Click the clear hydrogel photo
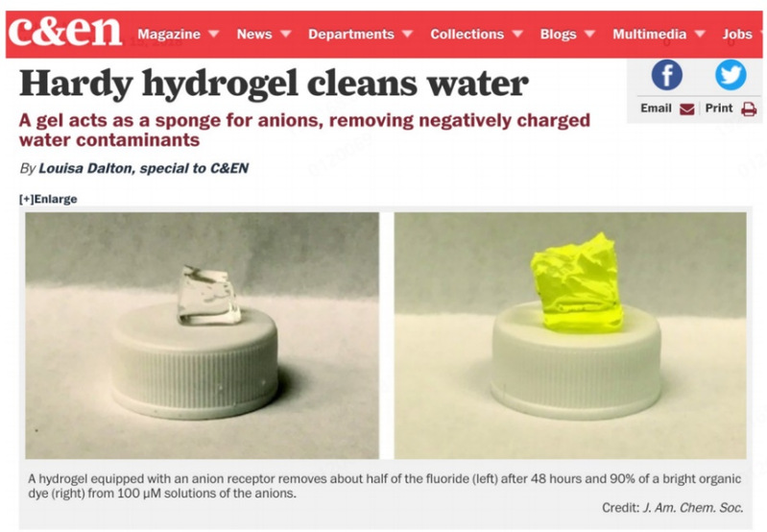This screenshot has width=767, height=532. coord(202,335)
